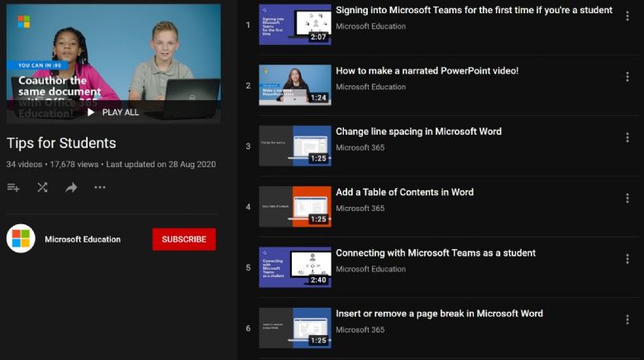Subscribe to Microsoft Education channel
This screenshot has height=360, width=644.
tap(184, 239)
